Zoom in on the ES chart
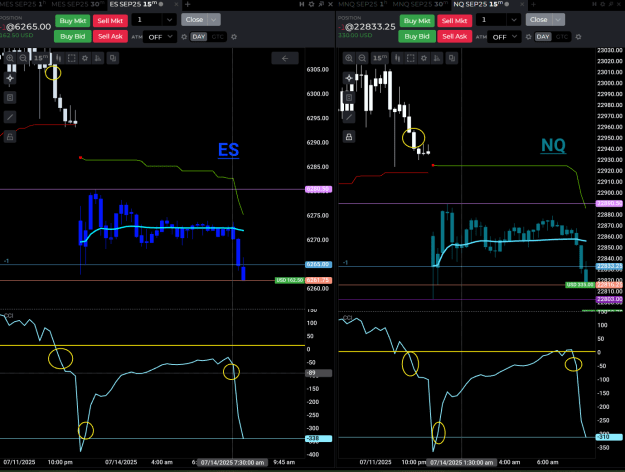Image resolution: width=625 pixels, height=472 pixels. (x=10, y=58)
